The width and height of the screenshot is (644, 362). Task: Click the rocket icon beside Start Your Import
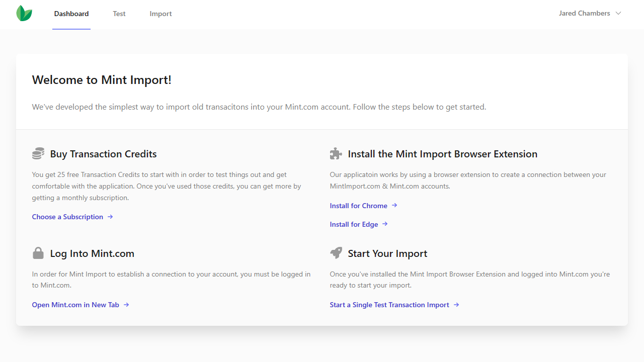point(336,253)
